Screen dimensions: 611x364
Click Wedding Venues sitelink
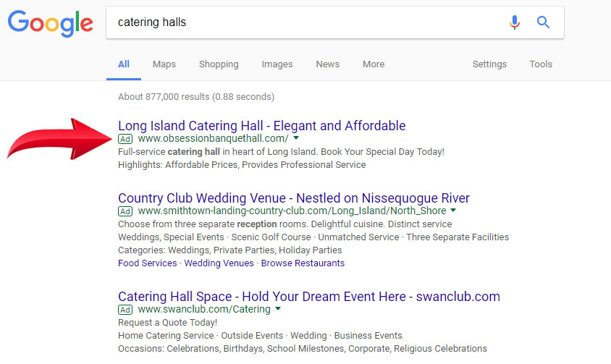(219, 263)
